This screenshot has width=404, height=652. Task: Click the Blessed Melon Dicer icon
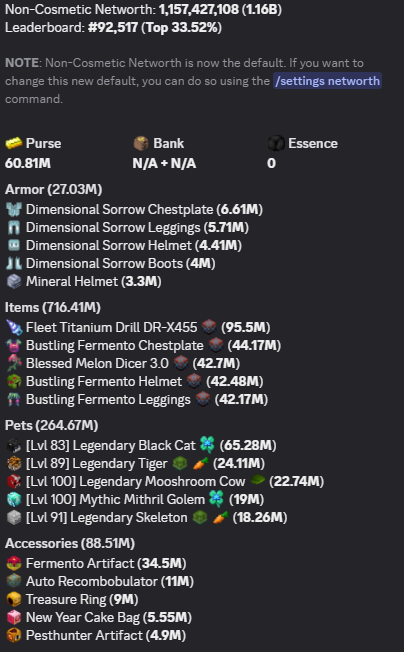(x=14, y=363)
